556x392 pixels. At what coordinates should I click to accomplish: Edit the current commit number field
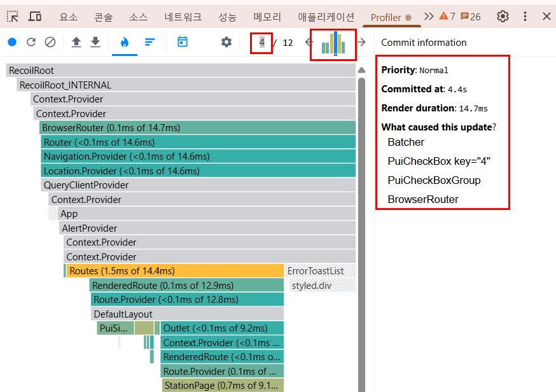pyautogui.click(x=261, y=43)
